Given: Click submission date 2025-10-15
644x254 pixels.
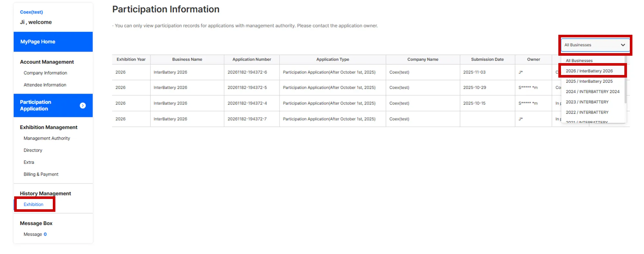Looking at the screenshot, I should tap(474, 103).
